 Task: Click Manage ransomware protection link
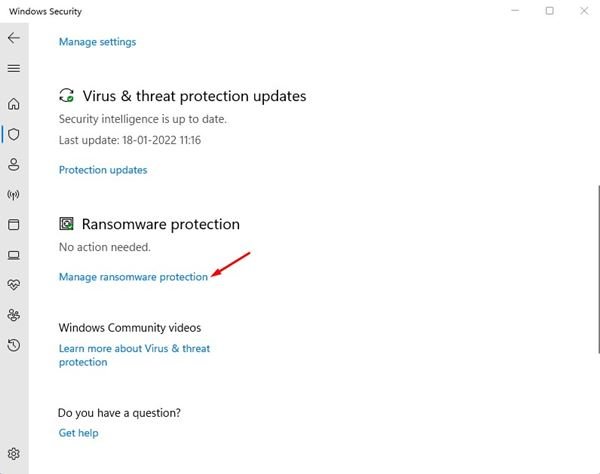coord(133,277)
